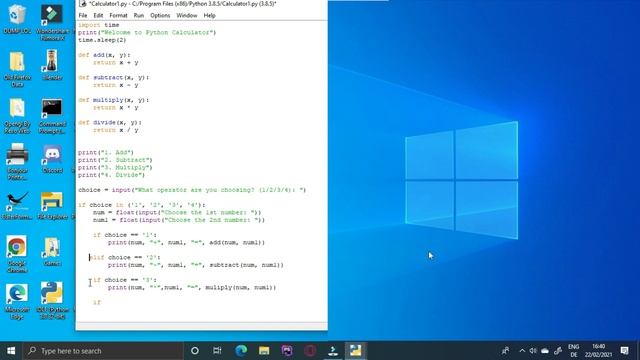Viewport: 640px width, 360px height.
Task: Launch the IDLE Python desktop shortcut
Action: tap(52, 300)
